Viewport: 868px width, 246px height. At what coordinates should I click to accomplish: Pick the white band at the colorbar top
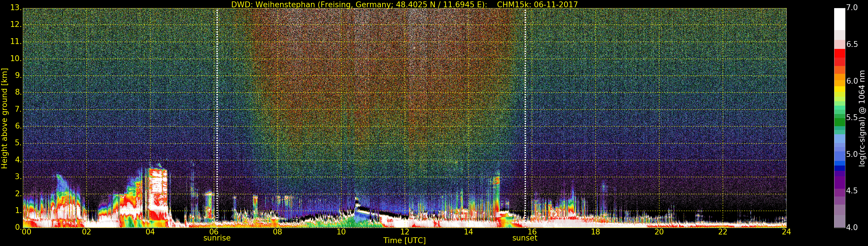[839, 19]
